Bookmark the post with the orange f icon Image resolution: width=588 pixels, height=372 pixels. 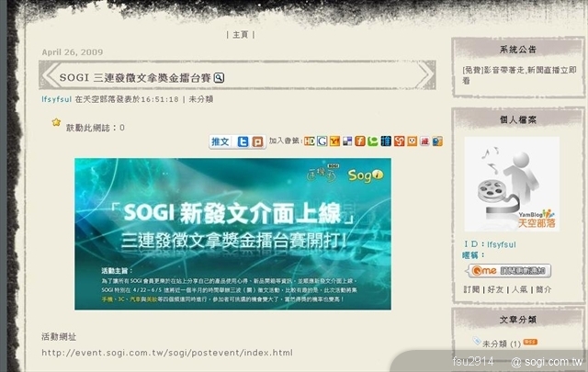(x=360, y=141)
